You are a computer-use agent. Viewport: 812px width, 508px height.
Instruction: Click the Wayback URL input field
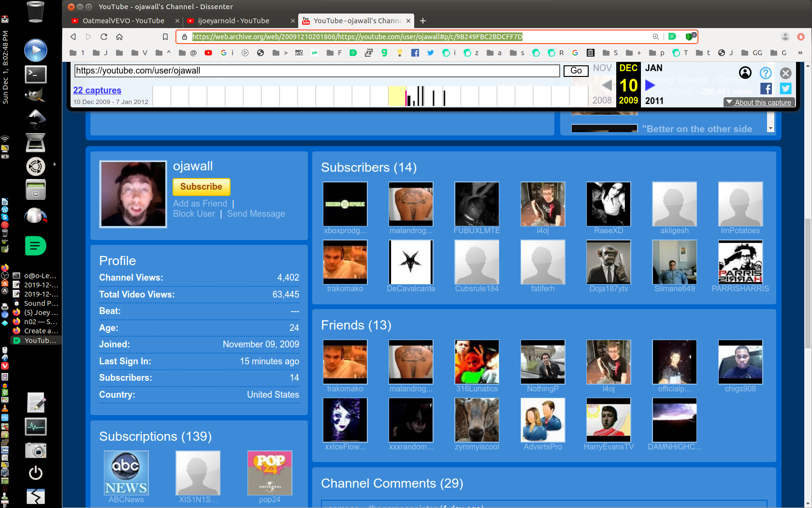(317, 71)
